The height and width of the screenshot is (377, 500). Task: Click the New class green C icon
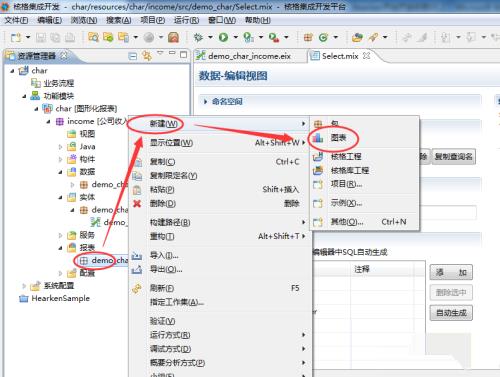pyautogui.click(x=323, y=37)
